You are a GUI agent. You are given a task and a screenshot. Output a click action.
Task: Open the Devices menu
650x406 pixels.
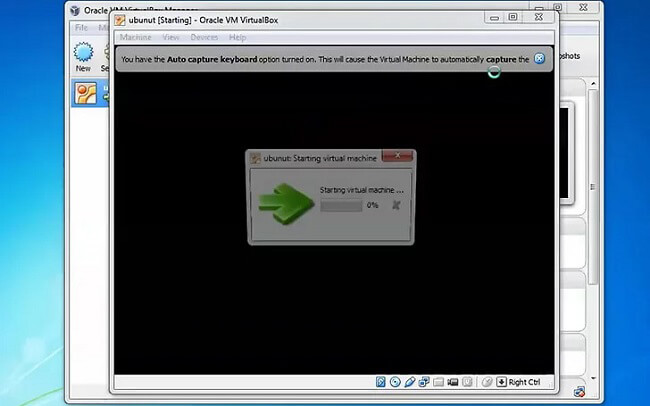[x=204, y=37]
